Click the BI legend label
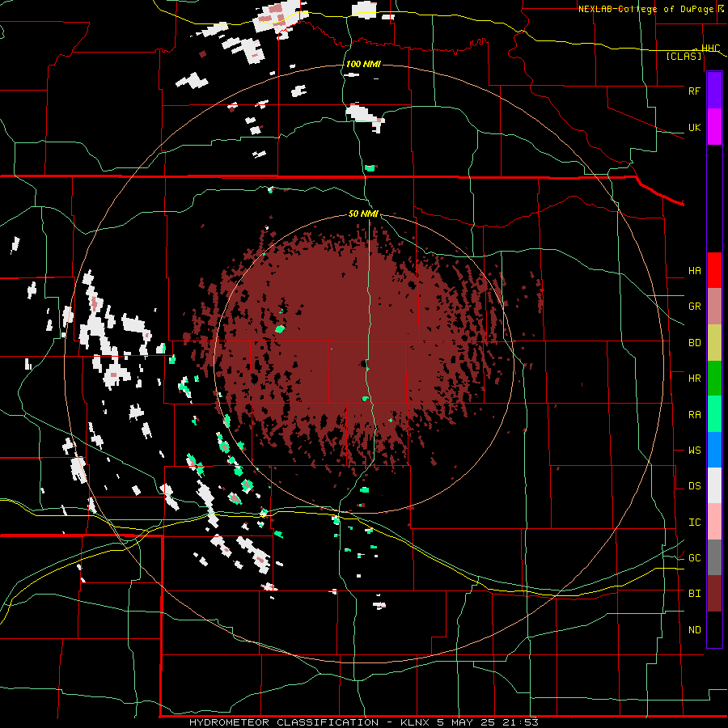728x728 pixels. [x=694, y=594]
